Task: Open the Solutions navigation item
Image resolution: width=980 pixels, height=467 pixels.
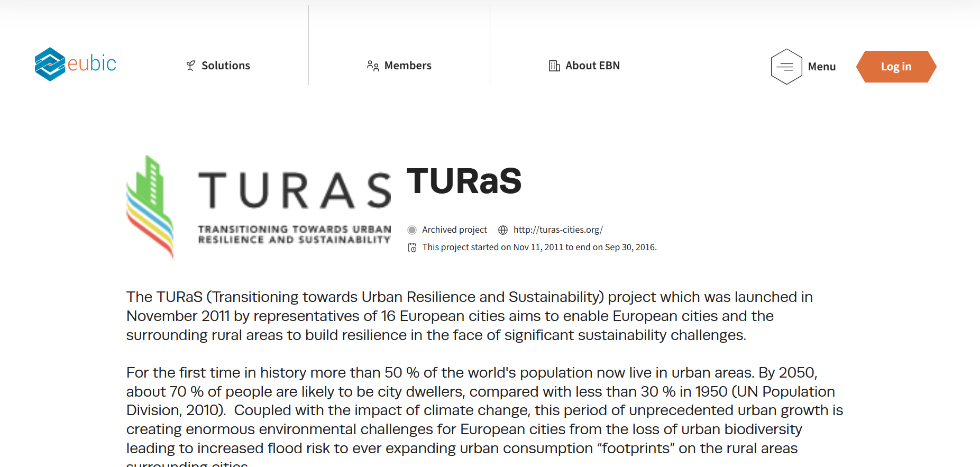Action: click(x=225, y=66)
